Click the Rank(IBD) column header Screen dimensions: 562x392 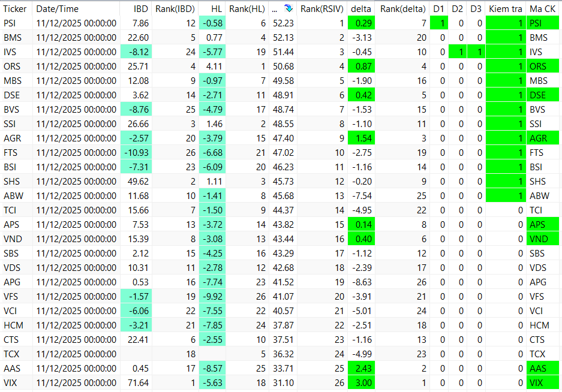tap(175, 8)
